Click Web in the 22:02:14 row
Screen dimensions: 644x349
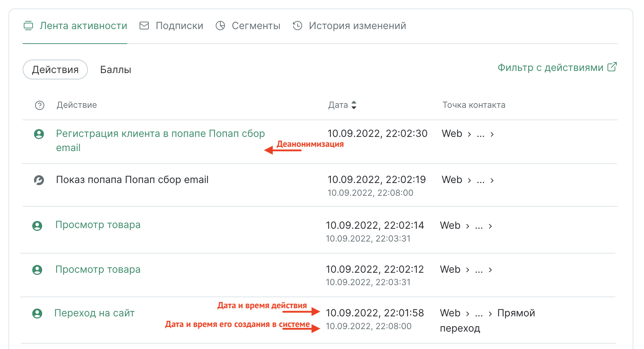tap(450, 226)
